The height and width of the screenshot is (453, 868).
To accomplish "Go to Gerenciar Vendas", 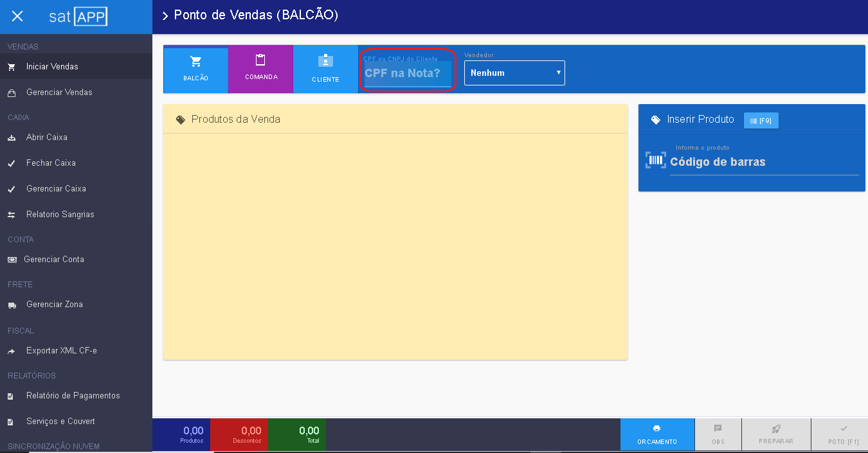I will [x=59, y=93].
